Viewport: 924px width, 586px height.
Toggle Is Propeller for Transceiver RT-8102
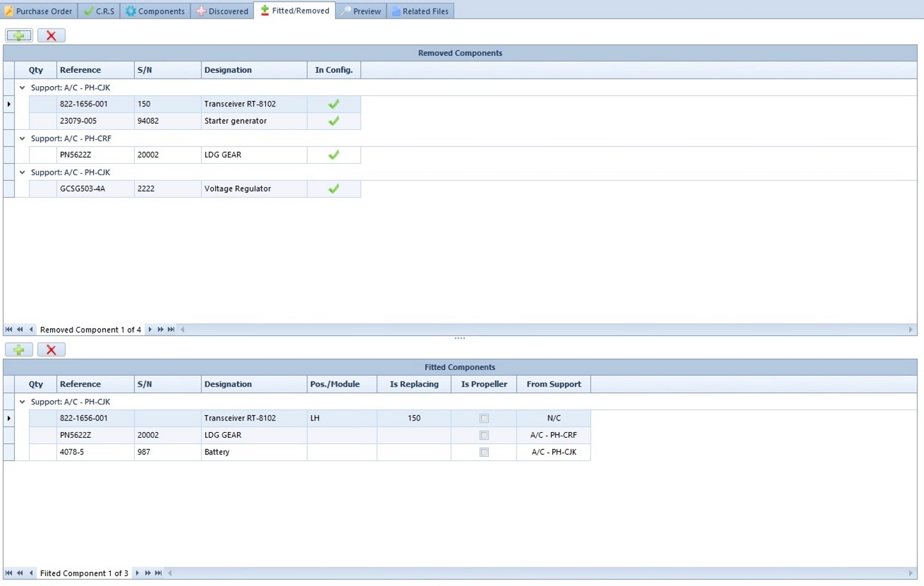point(484,419)
